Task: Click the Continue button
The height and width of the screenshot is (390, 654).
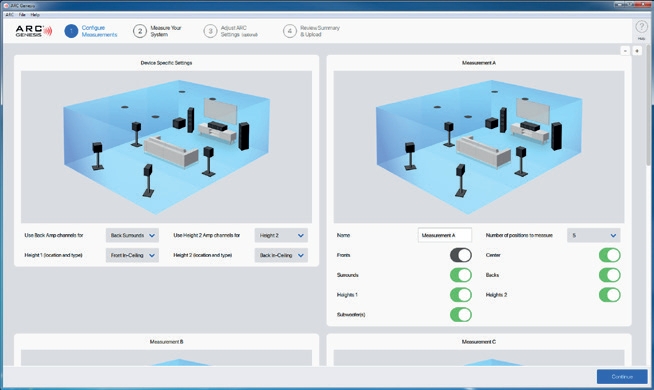Action: [622, 377]
